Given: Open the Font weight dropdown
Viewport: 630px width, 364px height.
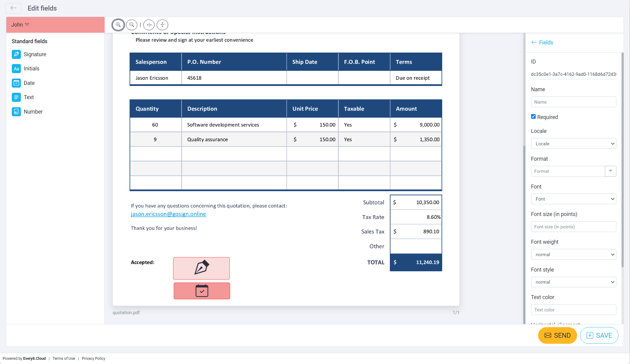Looking at the screenshot, I should pyautogui.click(x=573, y=254).
